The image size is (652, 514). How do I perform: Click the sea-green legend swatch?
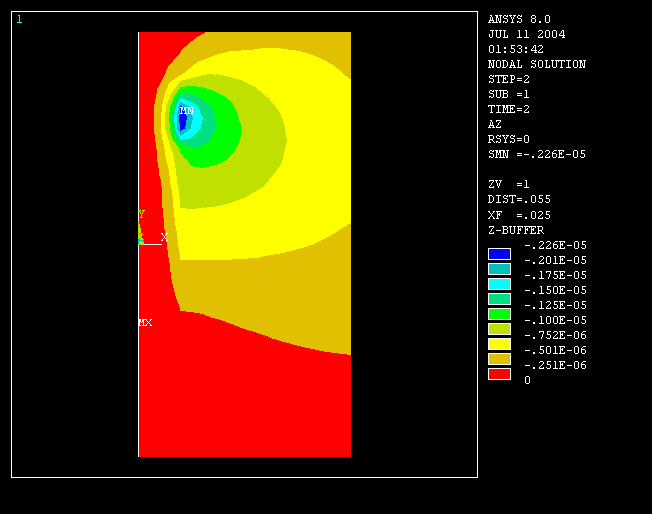tap(499, 299)
